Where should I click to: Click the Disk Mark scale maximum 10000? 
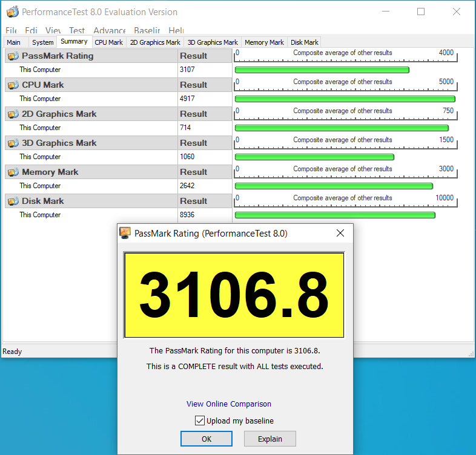coord(445,198)
